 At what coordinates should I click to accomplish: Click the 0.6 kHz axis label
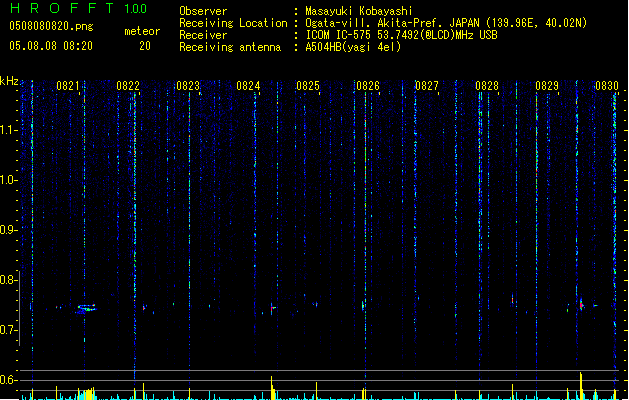(9, 380)
